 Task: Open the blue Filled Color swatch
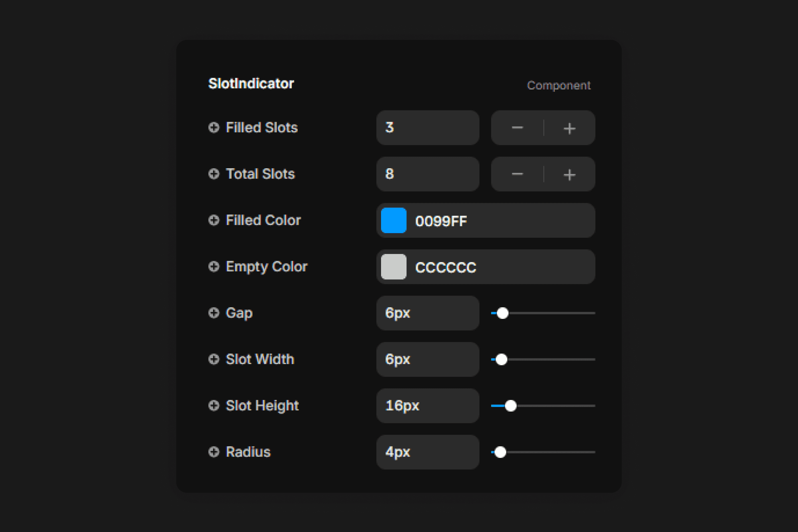tap(394, 220)
